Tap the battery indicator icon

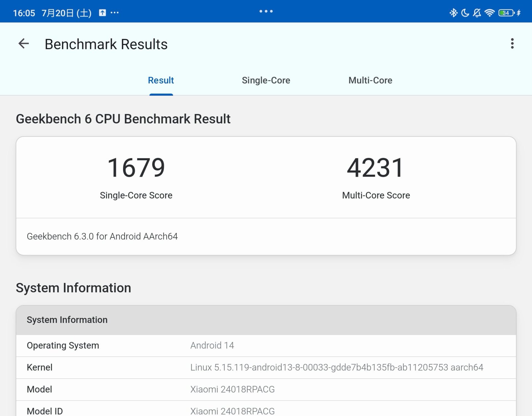tap(506, 13)
